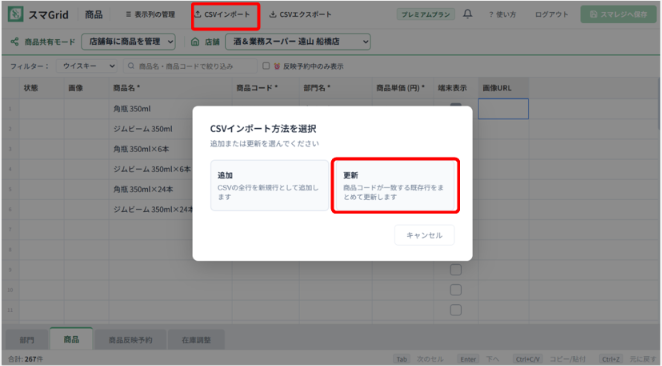Viewport: 662px width, 366px height.
Task: Choose the 追加 import option
Action: [x=269, y=185]
